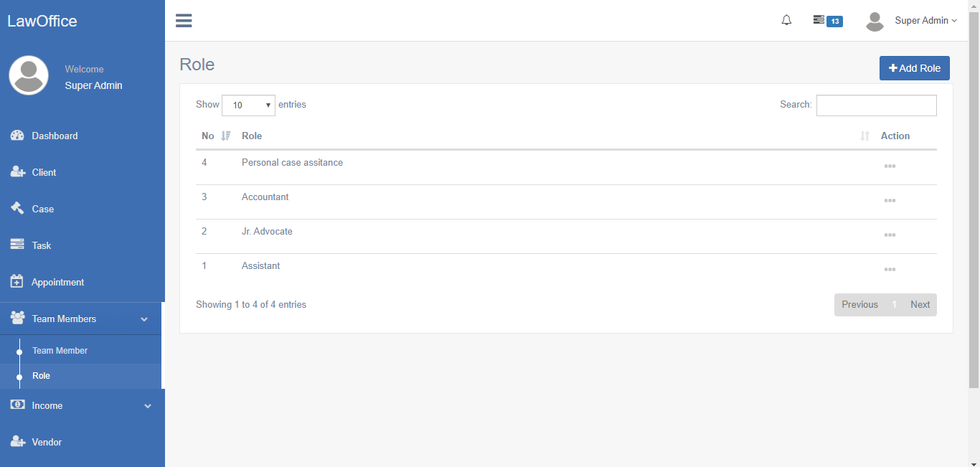Open action menu for Jr. Advocate role
Image resolution: width=980 pixels, height=467 pixels.
[x=890, y=235]
